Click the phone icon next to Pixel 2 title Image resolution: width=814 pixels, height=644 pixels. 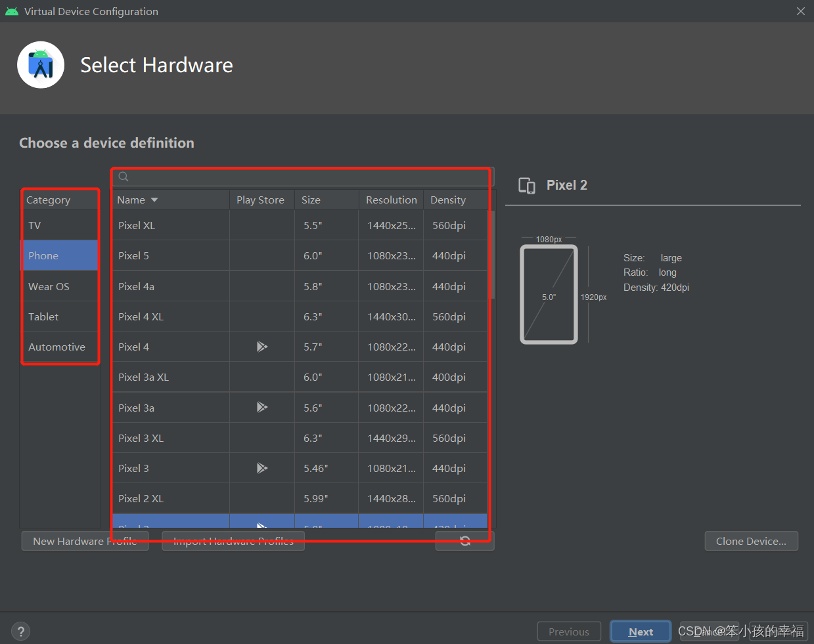tap(526, 185)
